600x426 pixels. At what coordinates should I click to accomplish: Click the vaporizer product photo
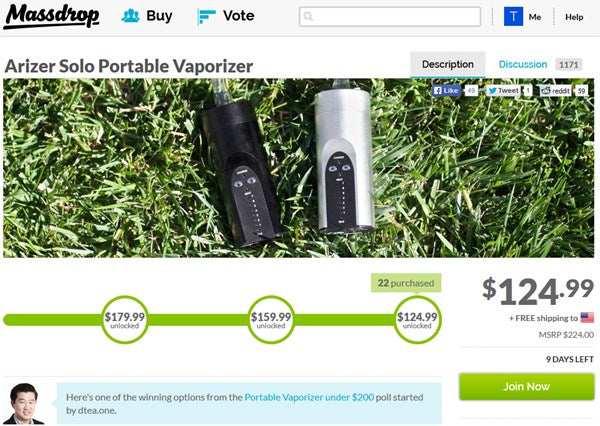point(298,168)
